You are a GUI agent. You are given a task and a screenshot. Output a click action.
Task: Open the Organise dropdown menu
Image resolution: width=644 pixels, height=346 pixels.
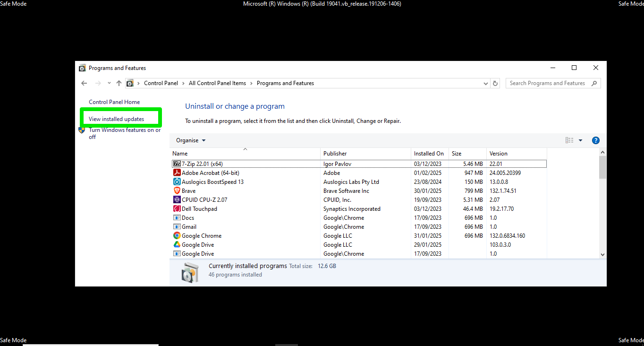(x=191, y=140)
